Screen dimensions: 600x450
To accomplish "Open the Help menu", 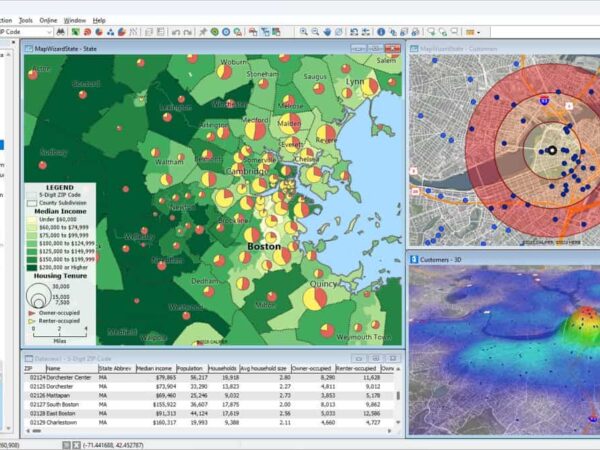I will (99, 19).
